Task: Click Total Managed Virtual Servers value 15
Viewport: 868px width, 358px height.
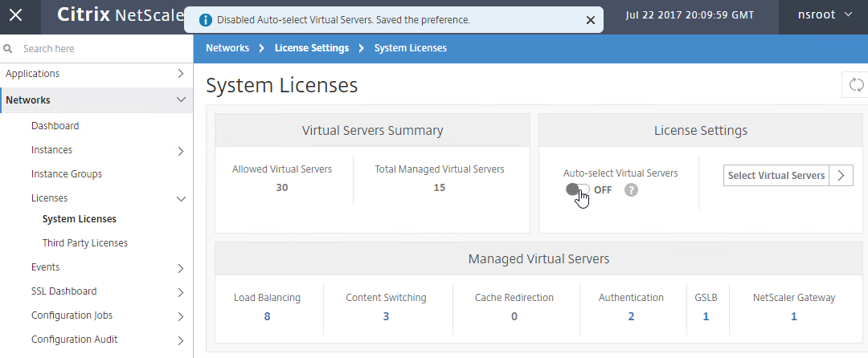Action: coord(440,188)
